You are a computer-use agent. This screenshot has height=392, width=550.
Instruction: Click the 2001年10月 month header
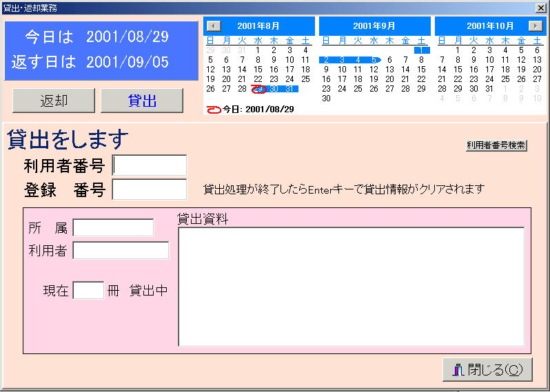(489, 26)
